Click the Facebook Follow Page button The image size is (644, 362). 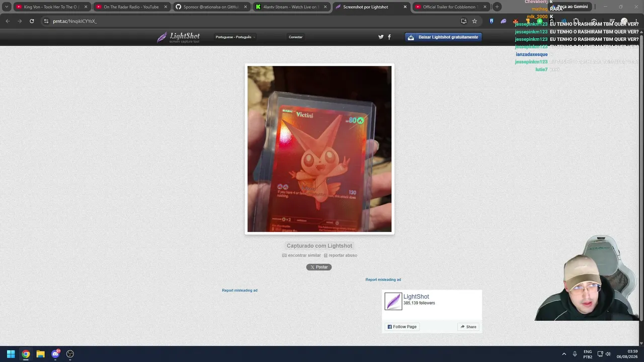[x=402, y=327]
